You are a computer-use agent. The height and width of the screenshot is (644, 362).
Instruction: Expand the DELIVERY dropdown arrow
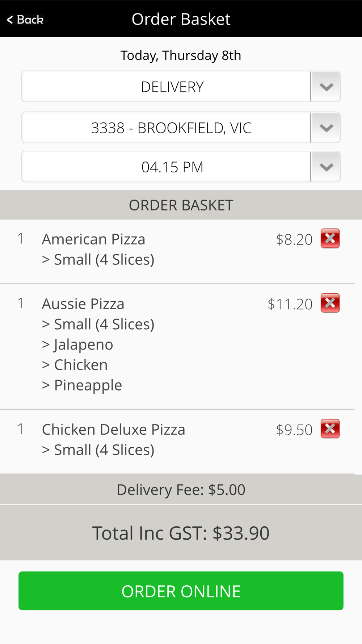click(326, 87)
